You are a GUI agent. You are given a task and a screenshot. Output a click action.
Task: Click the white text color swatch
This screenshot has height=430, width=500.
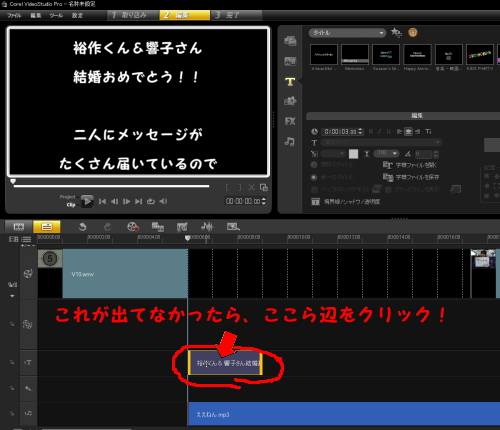[353, 154]
